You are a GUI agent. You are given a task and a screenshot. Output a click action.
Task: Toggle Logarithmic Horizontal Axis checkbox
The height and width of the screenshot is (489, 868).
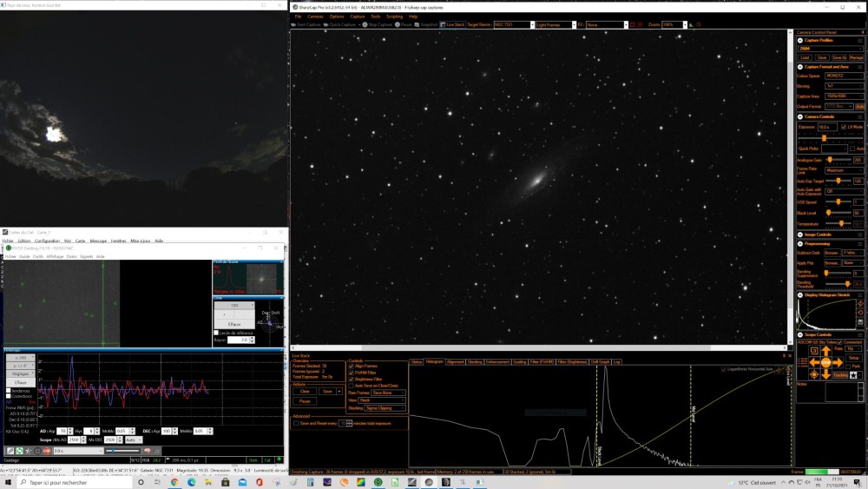[724, 369]
